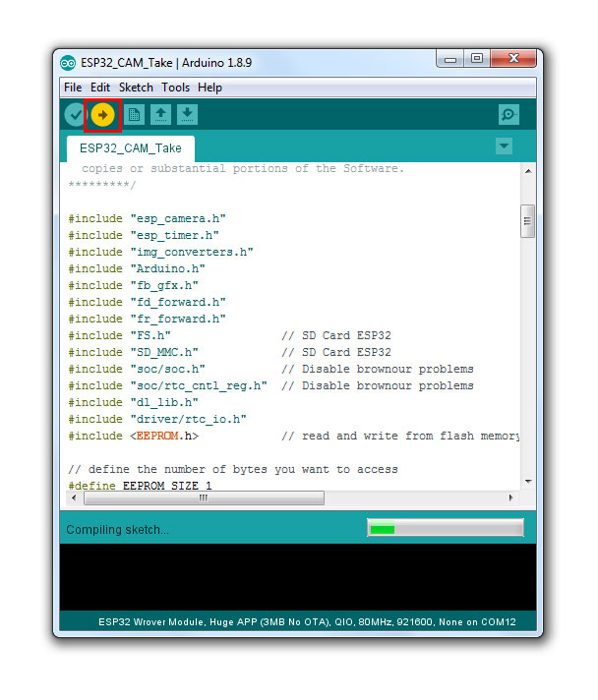The height and width of the screenshot is (700, 598).
Task: Create a new sketch with New icon
Action: coord(134,115)
